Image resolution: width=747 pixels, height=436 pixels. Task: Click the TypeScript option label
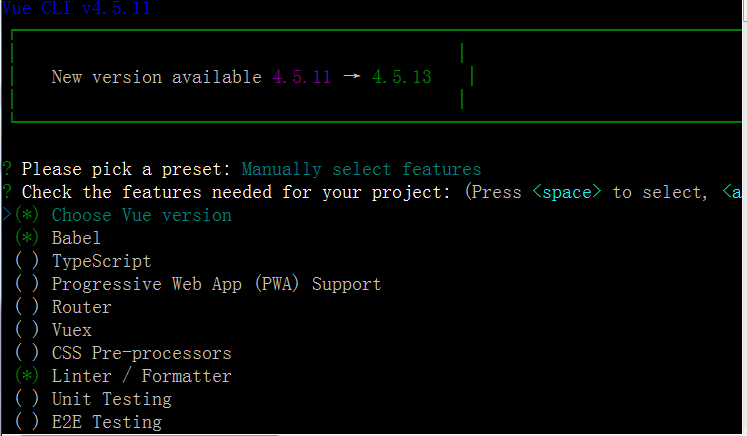[101, 261]
